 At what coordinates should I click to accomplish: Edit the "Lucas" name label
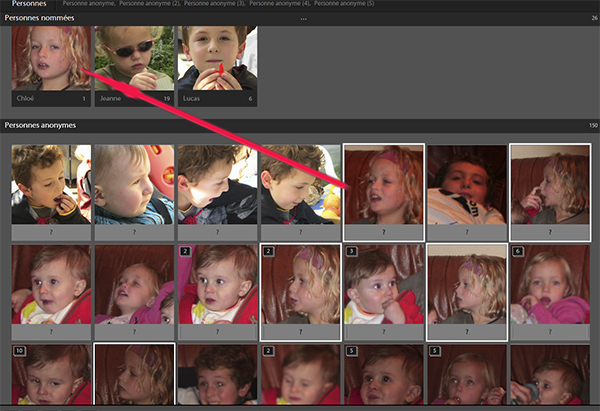pos(191,98)
